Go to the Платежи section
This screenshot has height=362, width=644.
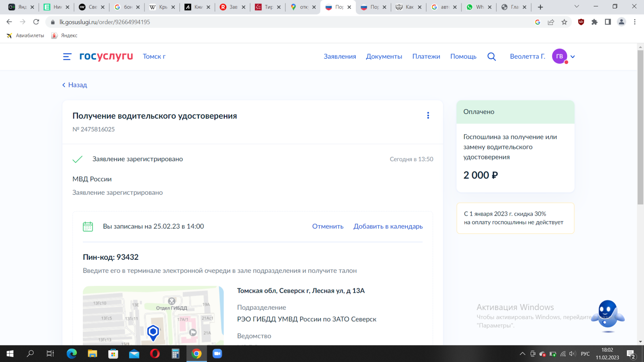(426, 57)
